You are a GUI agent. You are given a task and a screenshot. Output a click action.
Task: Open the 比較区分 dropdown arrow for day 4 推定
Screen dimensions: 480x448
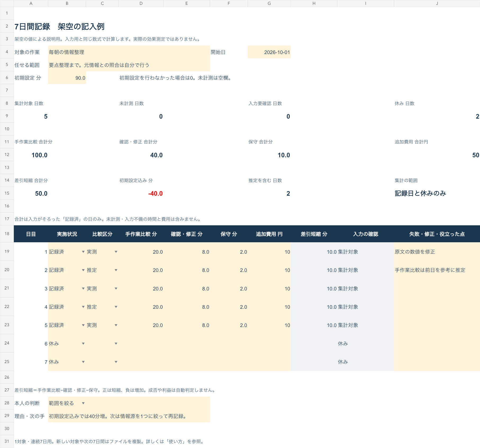(116, 307)
